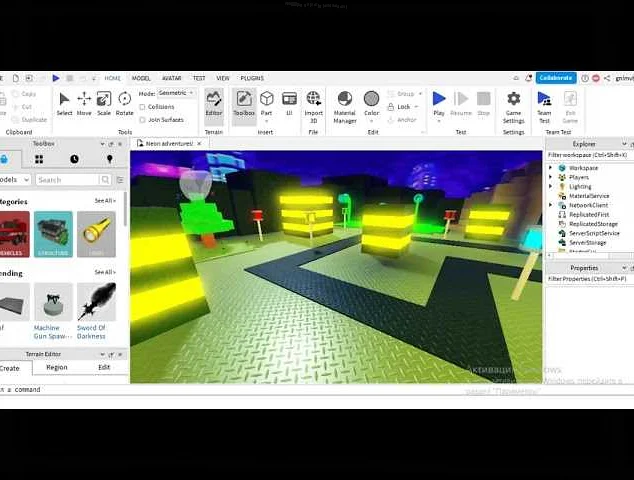
Task: Open the Terrain Editor Region tab
Action: coord(57,367)
